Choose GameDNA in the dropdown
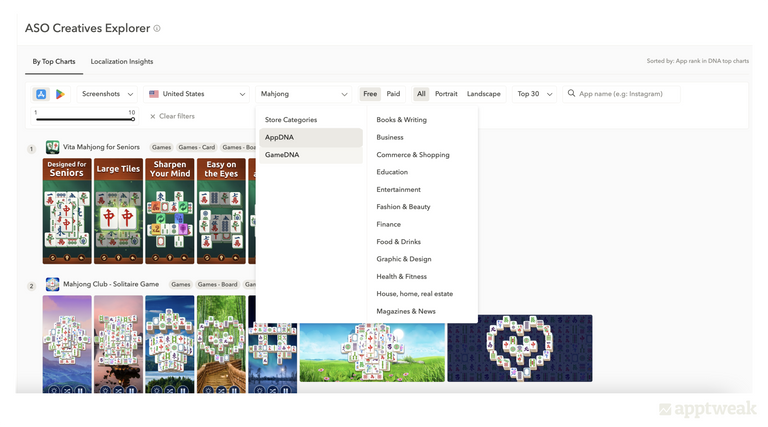 [x=311, y=155]
